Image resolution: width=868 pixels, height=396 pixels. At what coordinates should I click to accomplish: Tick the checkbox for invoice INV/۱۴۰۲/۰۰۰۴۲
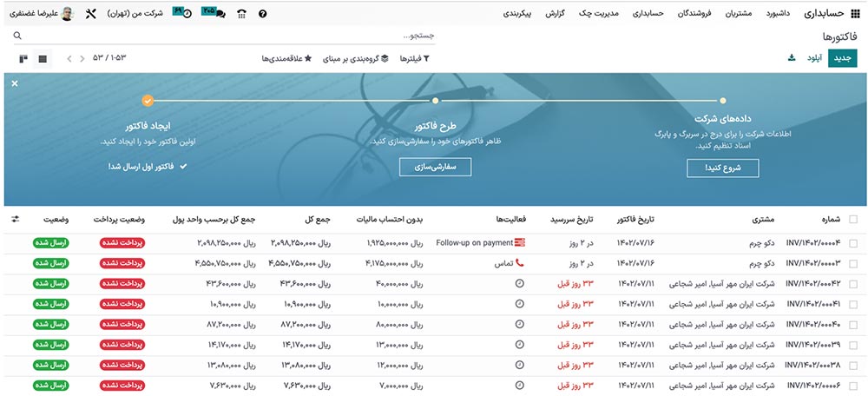point(853,284)
